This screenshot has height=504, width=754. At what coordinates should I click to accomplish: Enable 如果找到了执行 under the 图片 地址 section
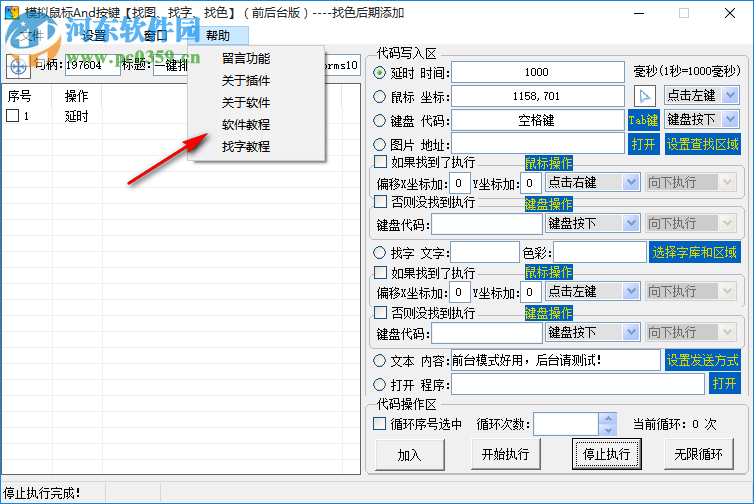click(x=380, y=162)
